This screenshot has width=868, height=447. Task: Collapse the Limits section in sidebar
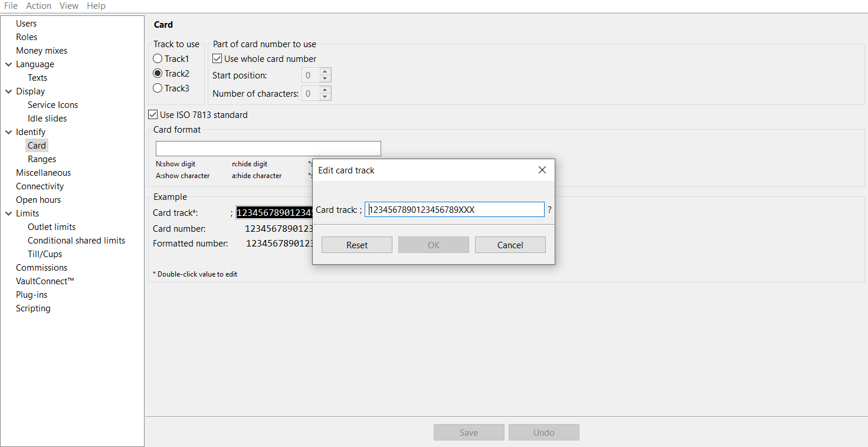click(x=8, y=213)
